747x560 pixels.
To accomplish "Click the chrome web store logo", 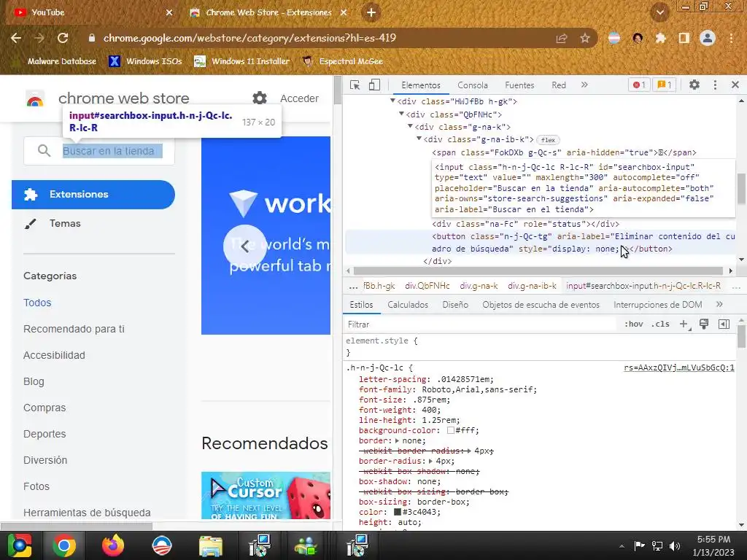I will pyautogui.click(x=35, y=99).
